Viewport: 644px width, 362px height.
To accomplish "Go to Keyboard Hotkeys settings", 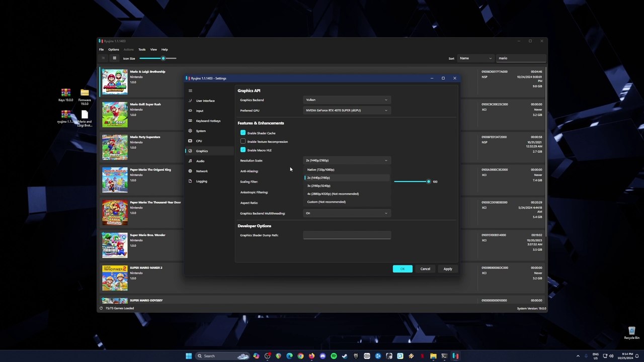I will point(209,121).
